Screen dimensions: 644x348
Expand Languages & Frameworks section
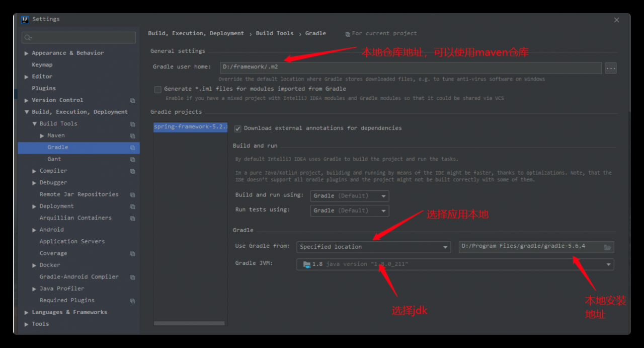tap(27, 312)
